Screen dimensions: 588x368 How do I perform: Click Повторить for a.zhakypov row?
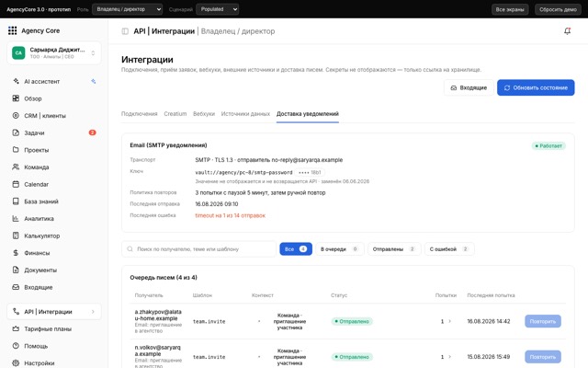tap(543, 321)
